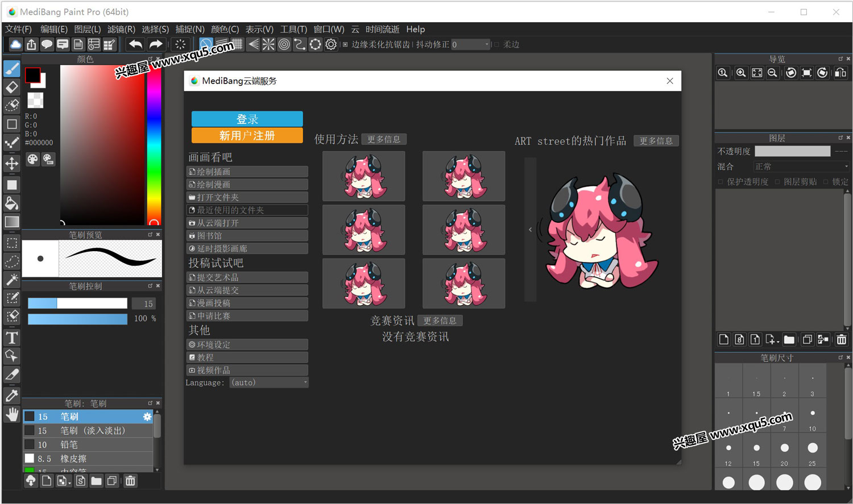This screenshot has height=504, width=853.
Task: Add layer folder icon in Layers panel
Action: 789,340
